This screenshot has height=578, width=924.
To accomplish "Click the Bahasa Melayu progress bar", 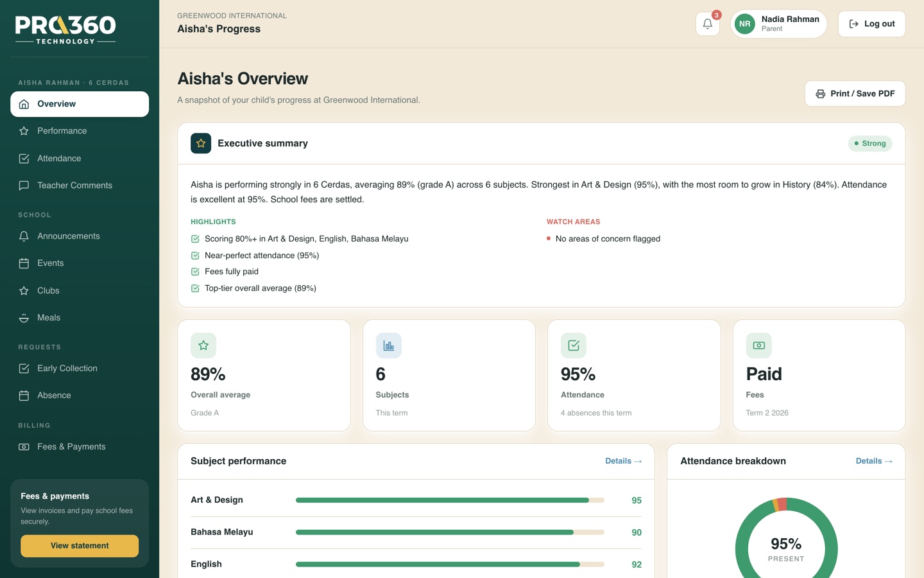I will [x=450, y=532].
